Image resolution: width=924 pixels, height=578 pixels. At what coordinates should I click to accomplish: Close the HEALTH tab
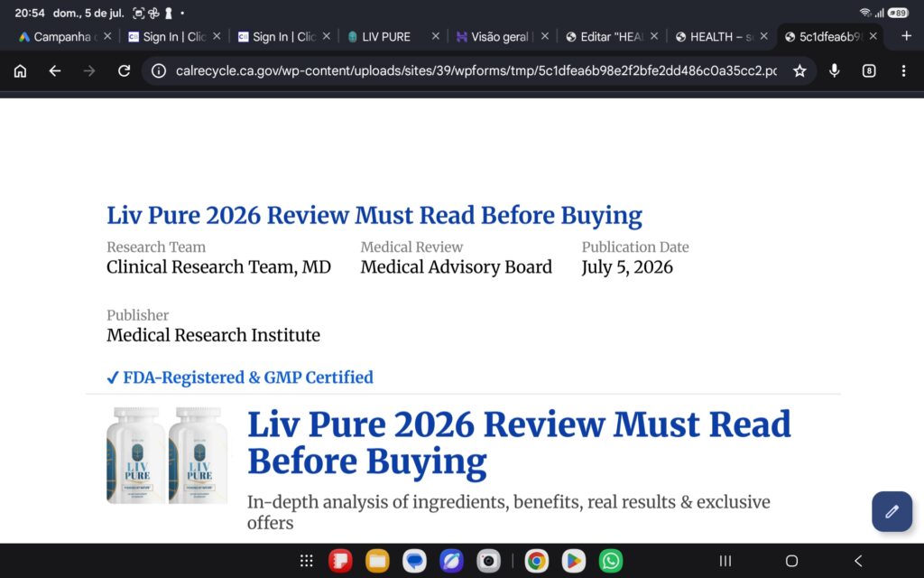click(x=763, y=36)
